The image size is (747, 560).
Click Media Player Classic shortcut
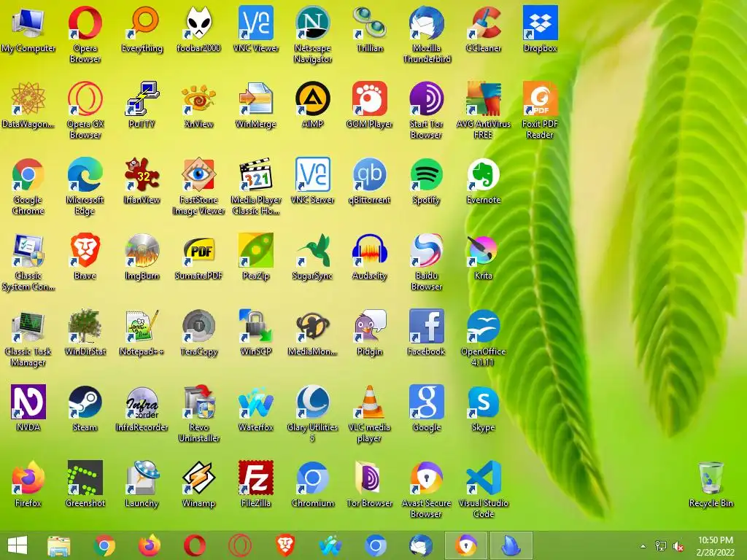point(256,186)
